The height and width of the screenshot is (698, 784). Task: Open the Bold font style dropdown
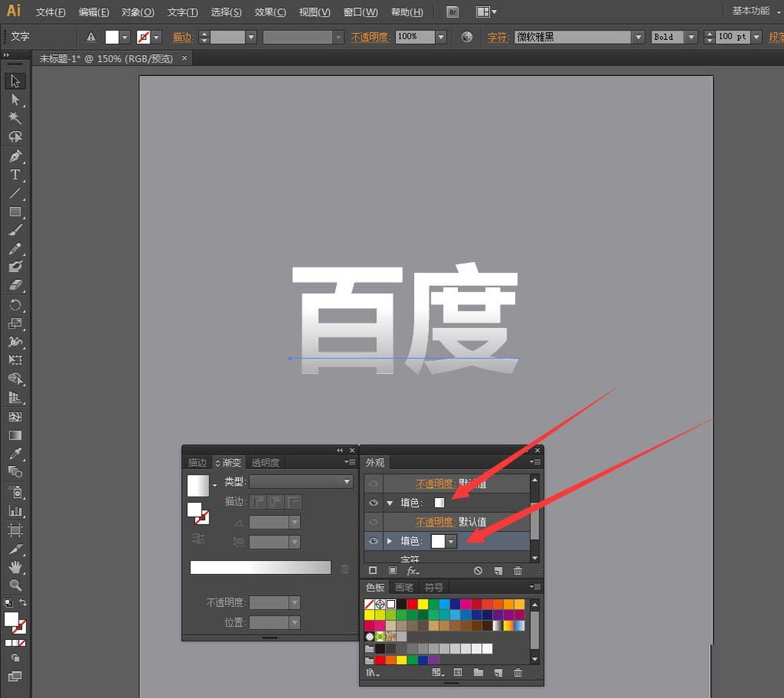(691, 37)
